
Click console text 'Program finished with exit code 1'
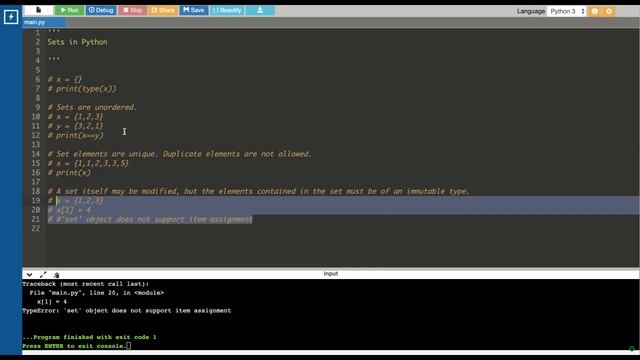pos(89,337)
